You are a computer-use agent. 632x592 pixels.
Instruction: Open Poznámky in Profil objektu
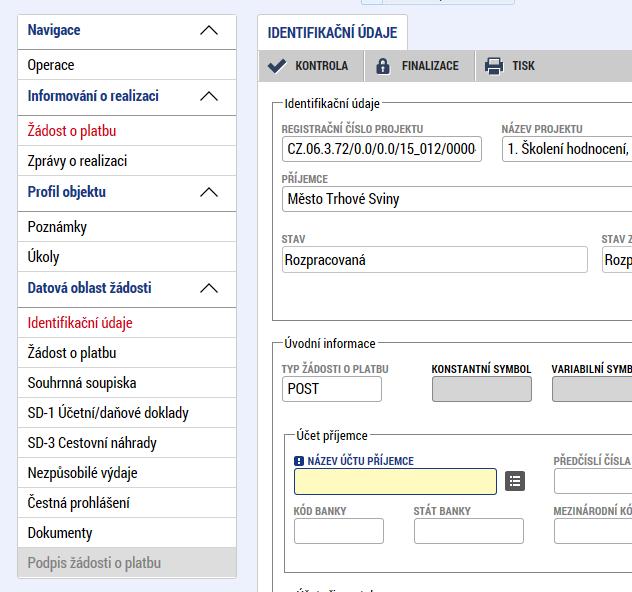click(127, 226)
